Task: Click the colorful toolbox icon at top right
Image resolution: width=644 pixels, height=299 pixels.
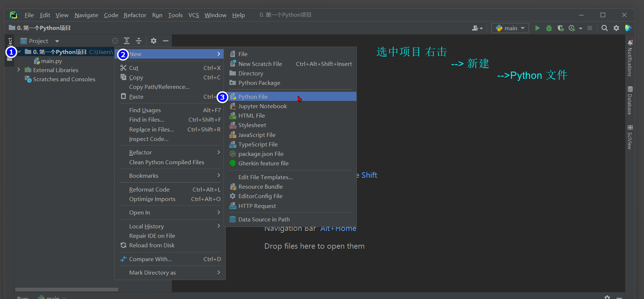Action: [x=628, y=28]
